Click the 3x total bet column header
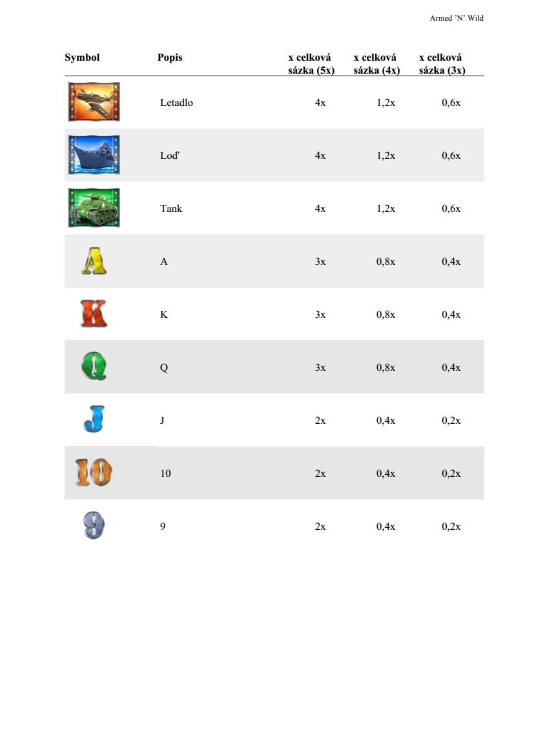The height and width of the screenshot is (756, 534). coord(442,64)
